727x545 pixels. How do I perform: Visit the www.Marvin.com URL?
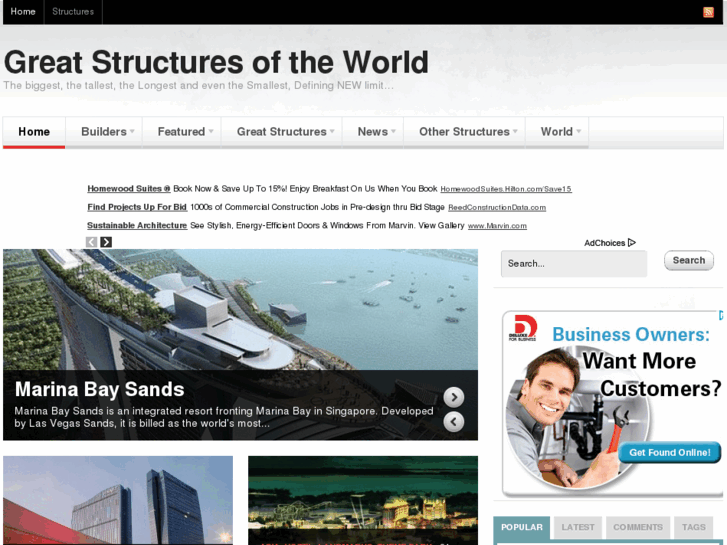pos(497,226)
